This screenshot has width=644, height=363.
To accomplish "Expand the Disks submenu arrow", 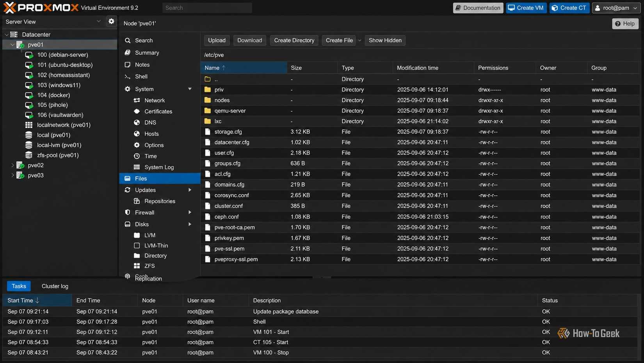I will tap(190, 224).
